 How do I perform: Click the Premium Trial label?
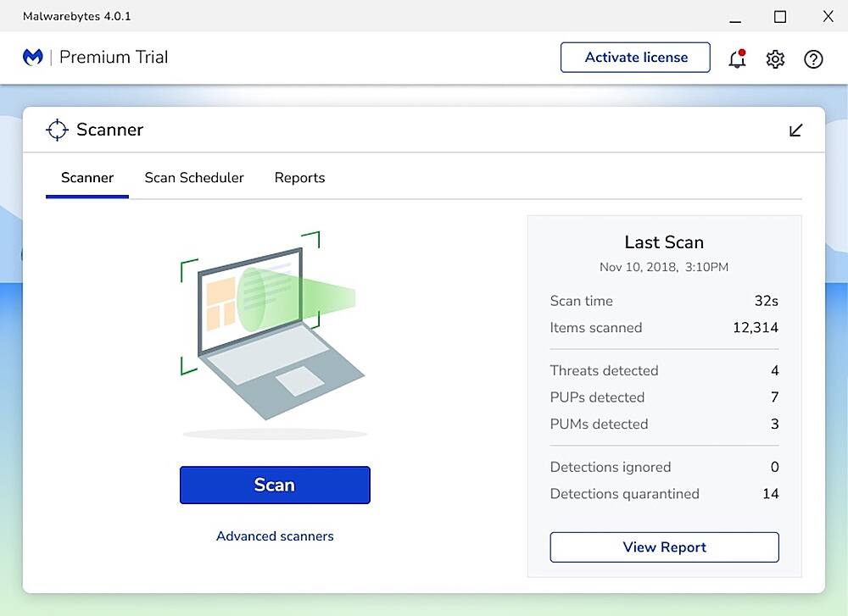pos(114,57)
